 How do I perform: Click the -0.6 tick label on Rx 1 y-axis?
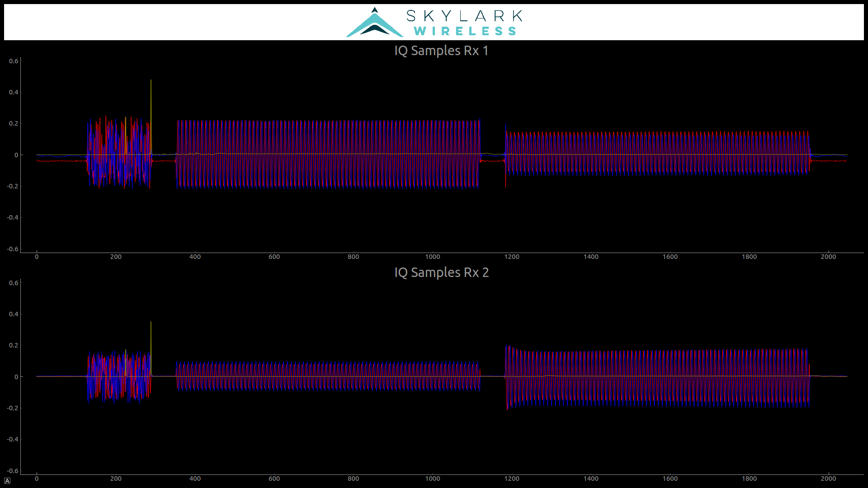tap(13, 249)
